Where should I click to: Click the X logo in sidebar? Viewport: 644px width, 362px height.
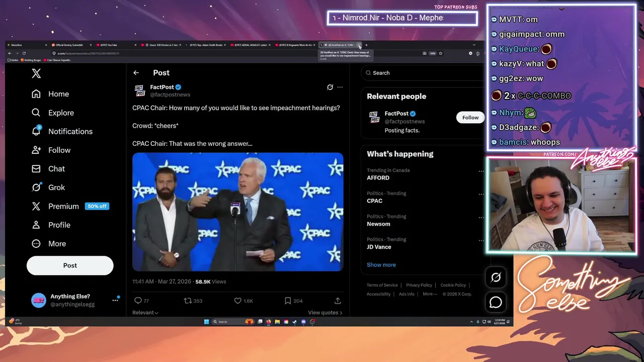[x=36, y=73]
